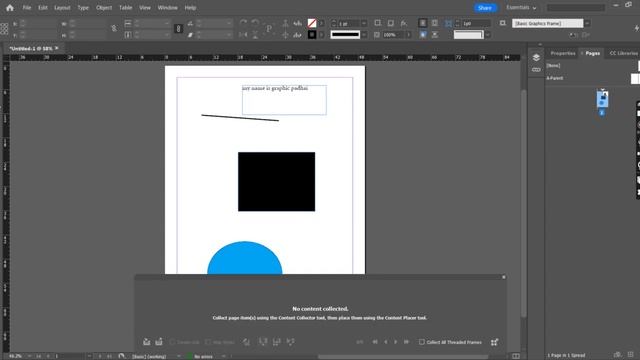The image size is (640, 360).
Task: Open the File menu
Action: click(27, 8)
